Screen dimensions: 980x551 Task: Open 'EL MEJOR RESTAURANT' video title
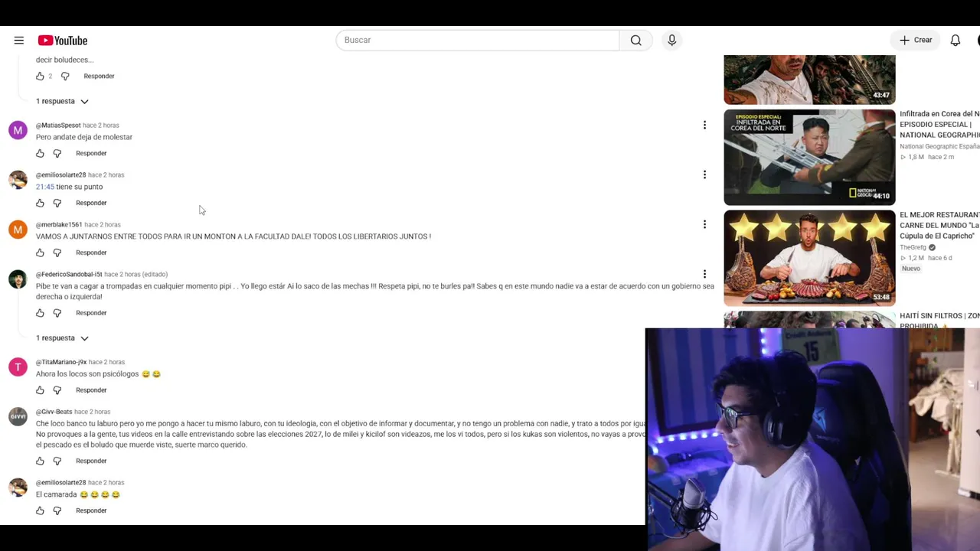click(x=939, y=226)
